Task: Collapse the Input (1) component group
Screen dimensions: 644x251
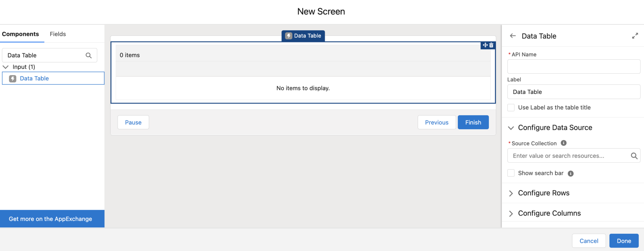Action: tap(6, 67)
